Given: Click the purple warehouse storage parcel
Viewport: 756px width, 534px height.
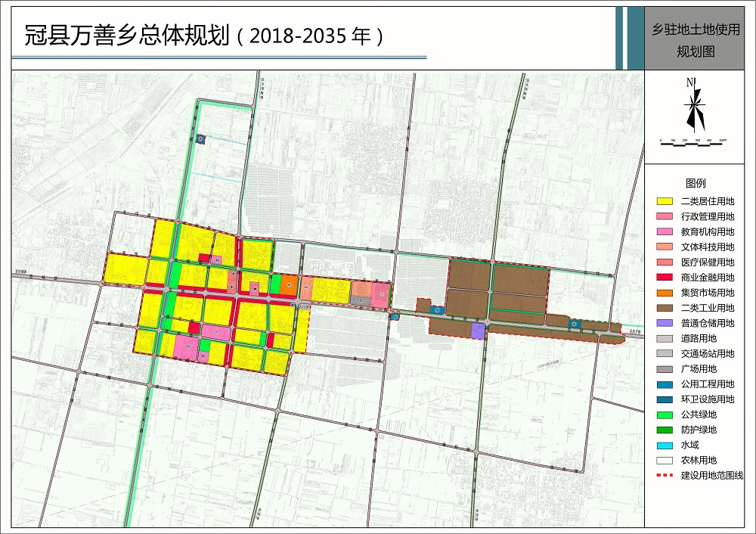Looking at the screenshot, I should point(477,331).
